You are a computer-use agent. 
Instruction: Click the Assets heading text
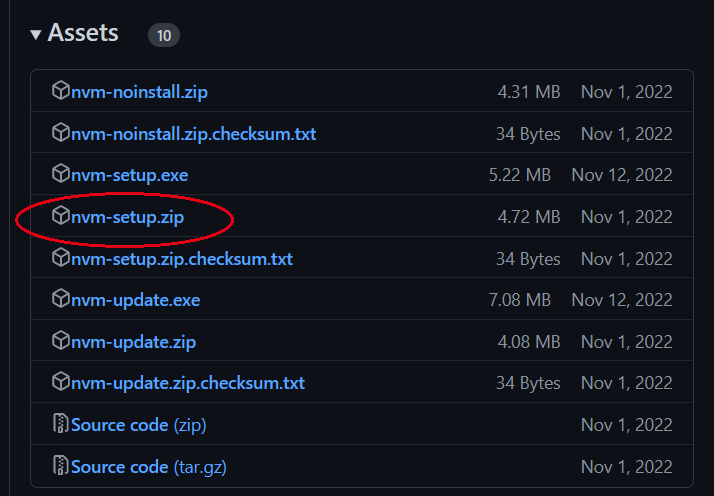pyautogui.click(x=83, y=33)
